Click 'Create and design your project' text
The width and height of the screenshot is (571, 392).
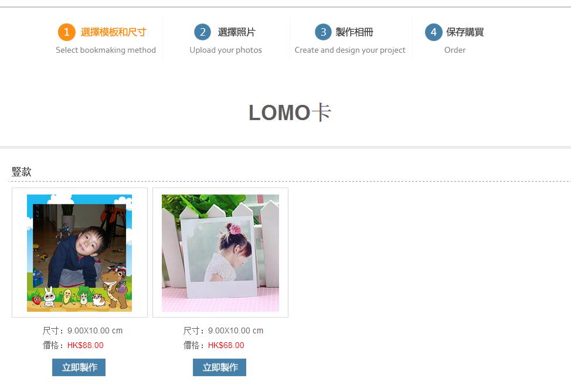coord(350,50)
